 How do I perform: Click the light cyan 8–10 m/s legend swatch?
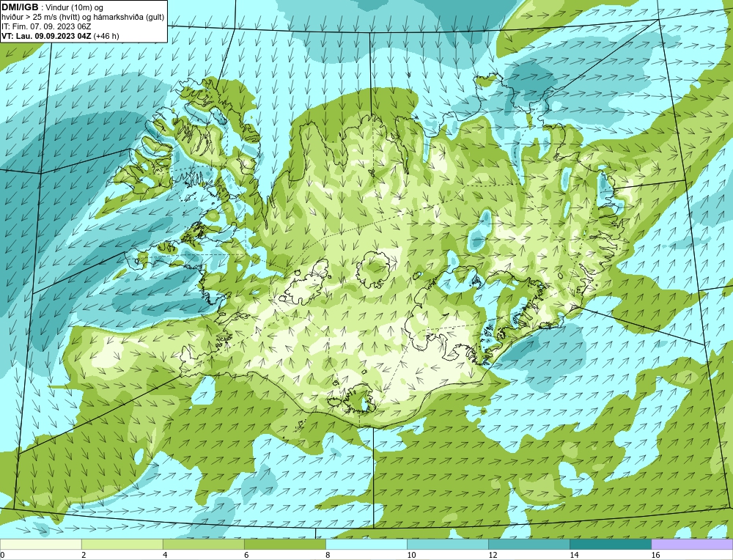pos(366,545)
